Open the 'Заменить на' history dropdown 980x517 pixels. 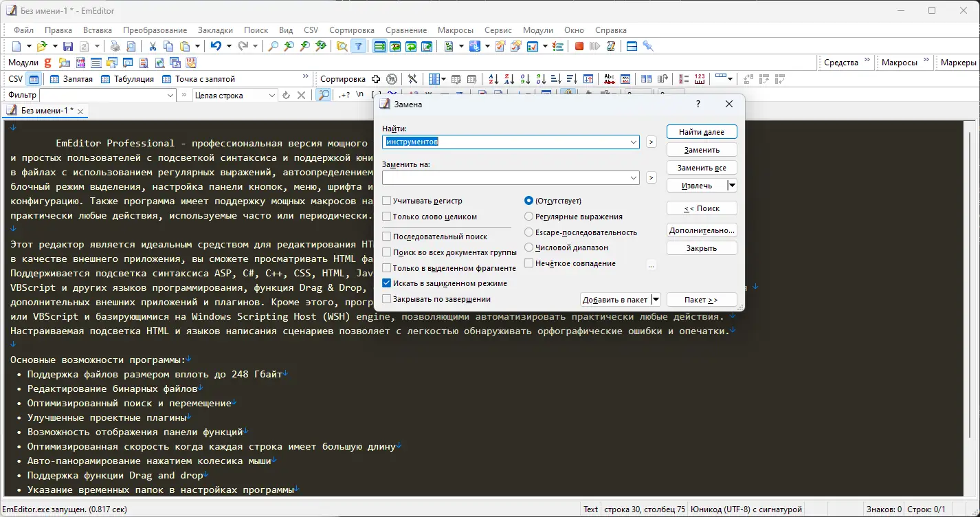click(633, 178)
